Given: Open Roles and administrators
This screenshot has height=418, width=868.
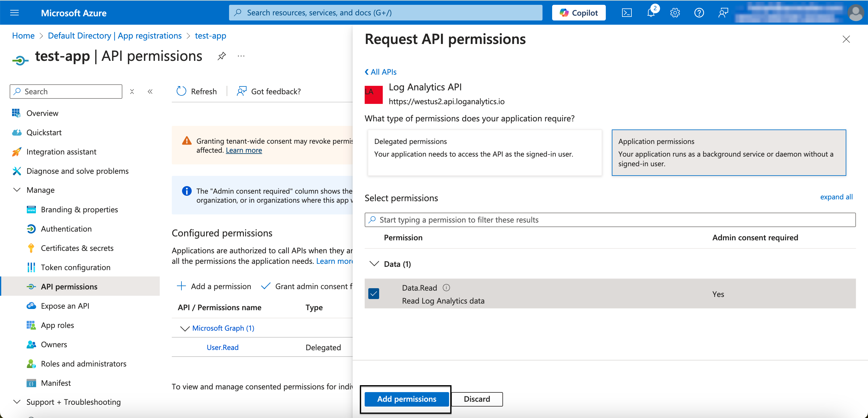Looking at the screenshot, I should (x=83, y=364).
